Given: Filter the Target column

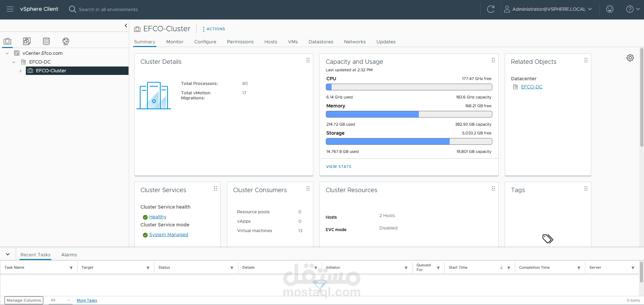Looking at the screenshot, I should (148, 268).
